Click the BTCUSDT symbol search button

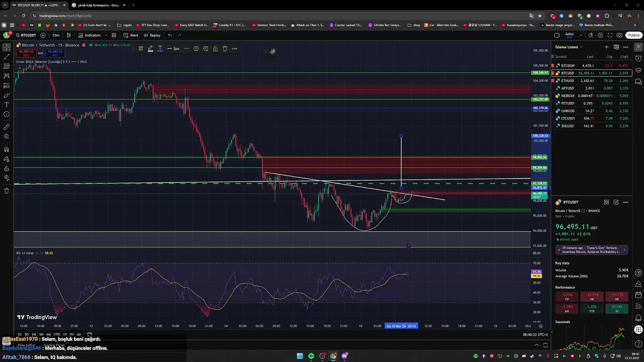(26, 35)
